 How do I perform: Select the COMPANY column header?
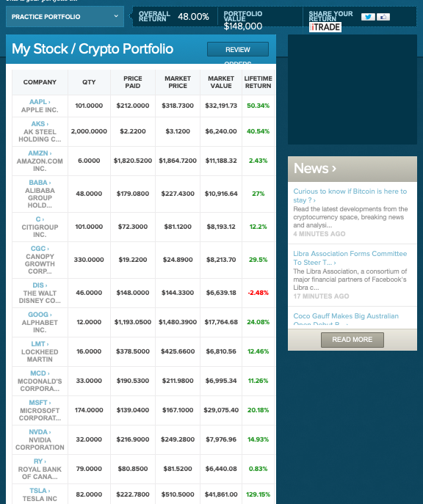40,82
